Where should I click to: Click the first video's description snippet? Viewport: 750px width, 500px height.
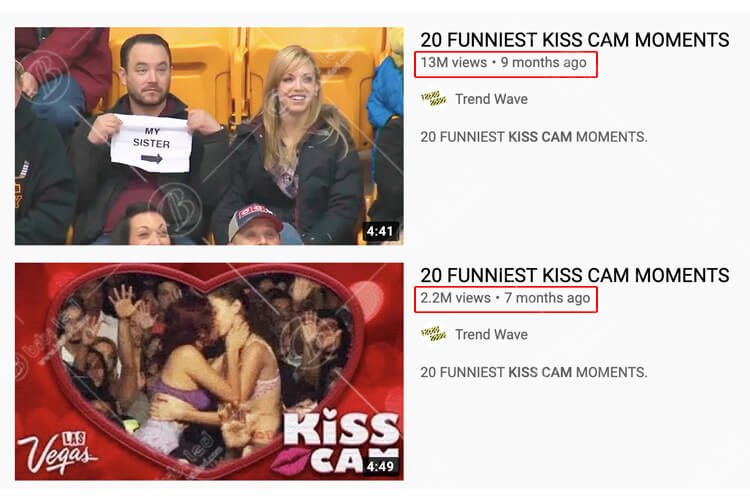tap(534, 137)
